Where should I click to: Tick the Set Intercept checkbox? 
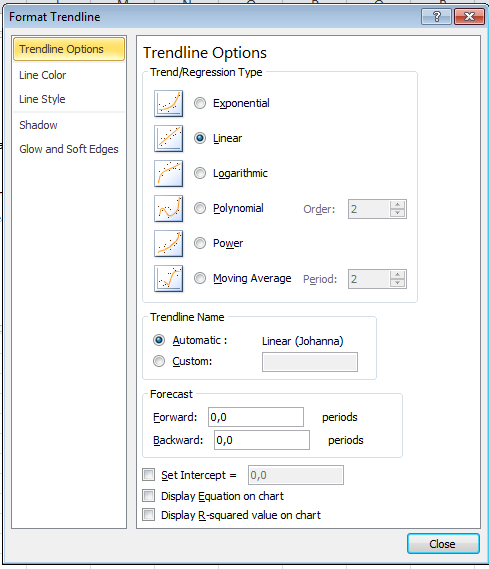click(x=148, y=474)
